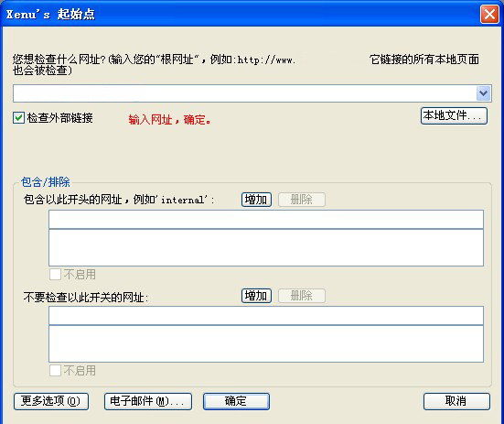Click the red 输入网址，确定。 hint text

coord(170,120)
